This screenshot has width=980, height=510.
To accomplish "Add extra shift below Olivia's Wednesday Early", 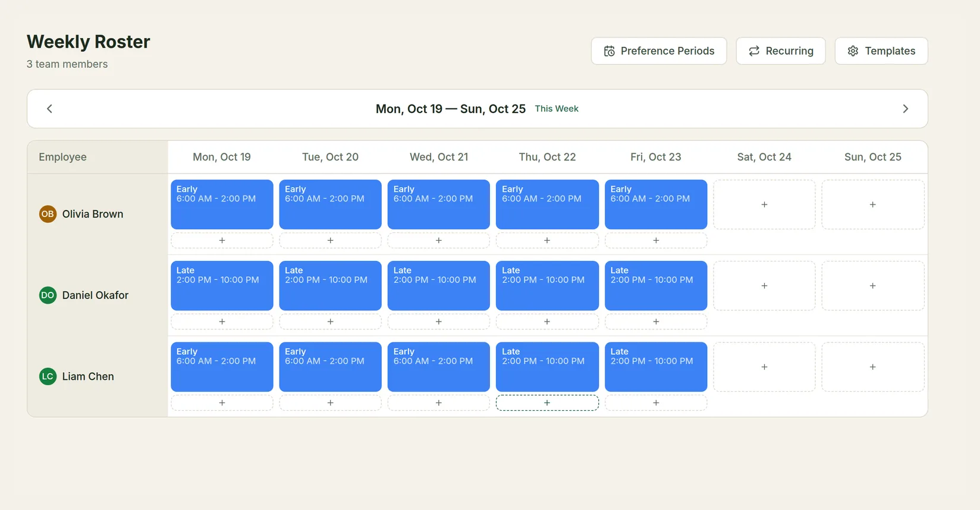I will coord(439,240).
